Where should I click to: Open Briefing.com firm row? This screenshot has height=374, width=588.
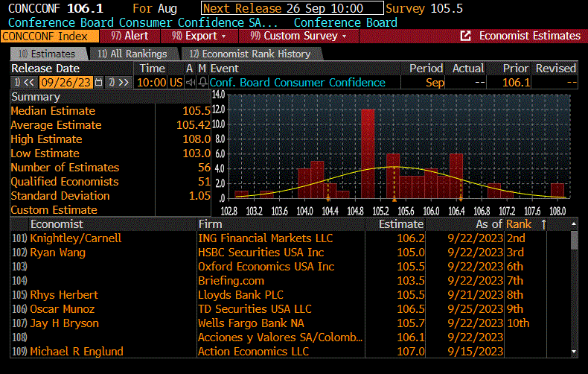[293, 281]
